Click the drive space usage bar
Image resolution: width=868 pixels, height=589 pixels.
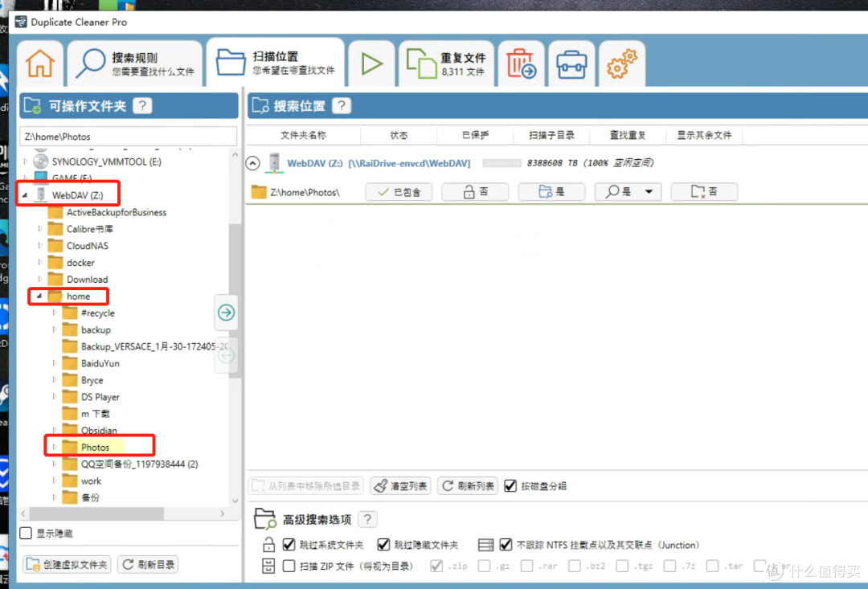[x=502, y=163]
